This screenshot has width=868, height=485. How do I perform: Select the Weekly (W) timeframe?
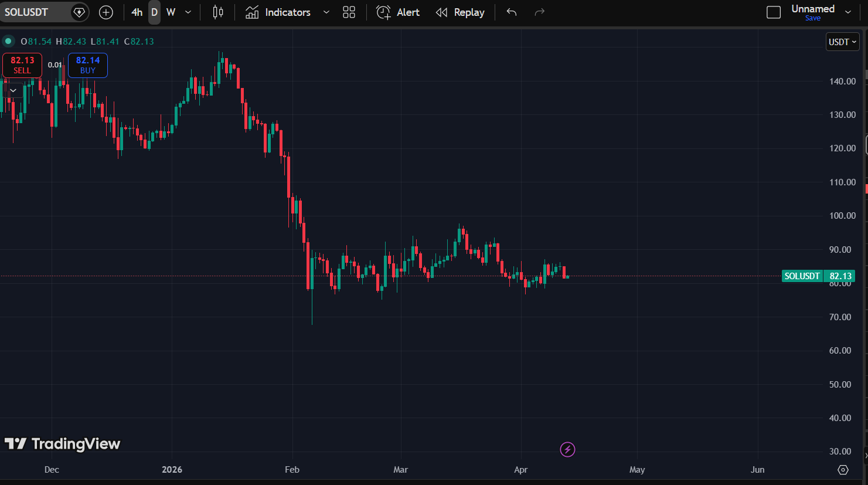tap(171, 12)
